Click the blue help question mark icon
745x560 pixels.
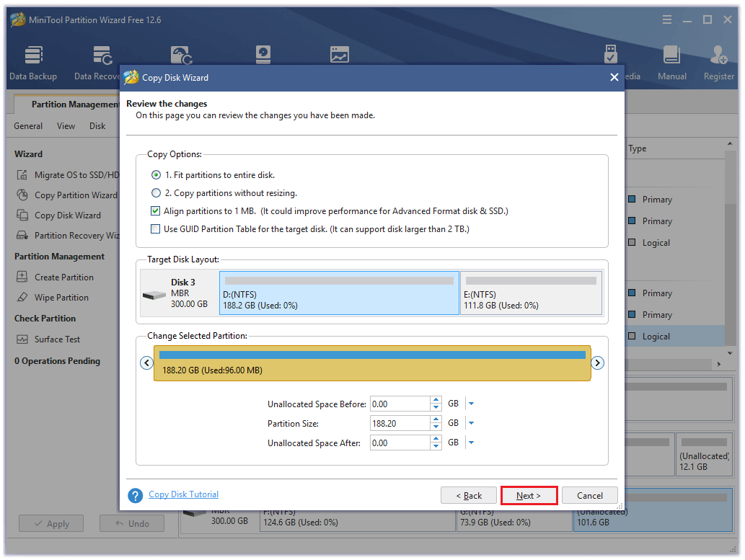(x=135, y=495)
